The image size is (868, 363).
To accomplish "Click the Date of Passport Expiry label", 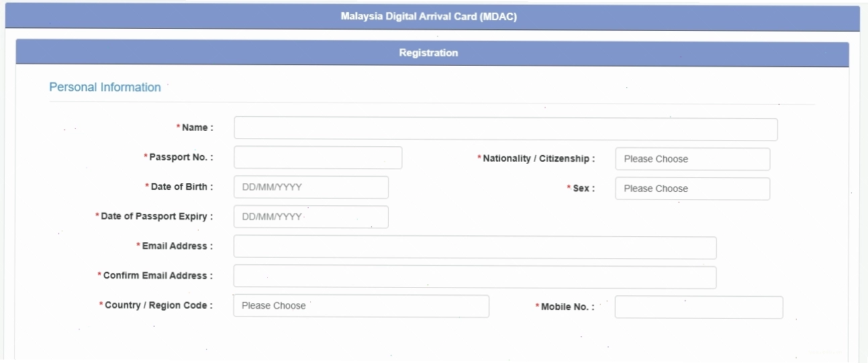I will coord(154,217).
